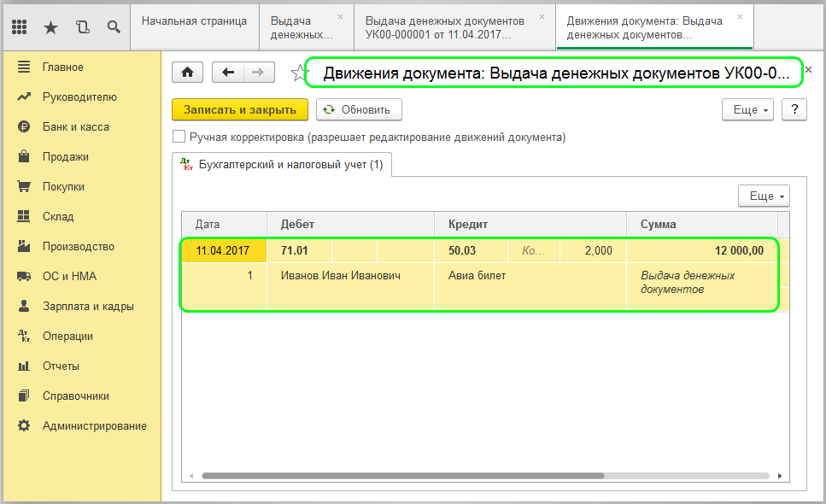Open ОС и НМА section
This screenshot has width=826, height=504.
click(x=69, y=276)
